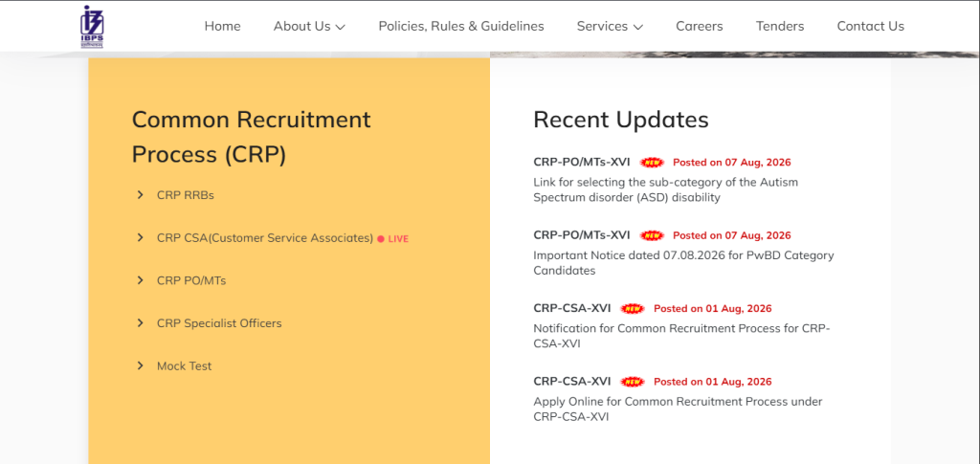This screenshot has height=464, width=980.
Task: Open the CRP PO/MTs link
Action: point(191,281)
